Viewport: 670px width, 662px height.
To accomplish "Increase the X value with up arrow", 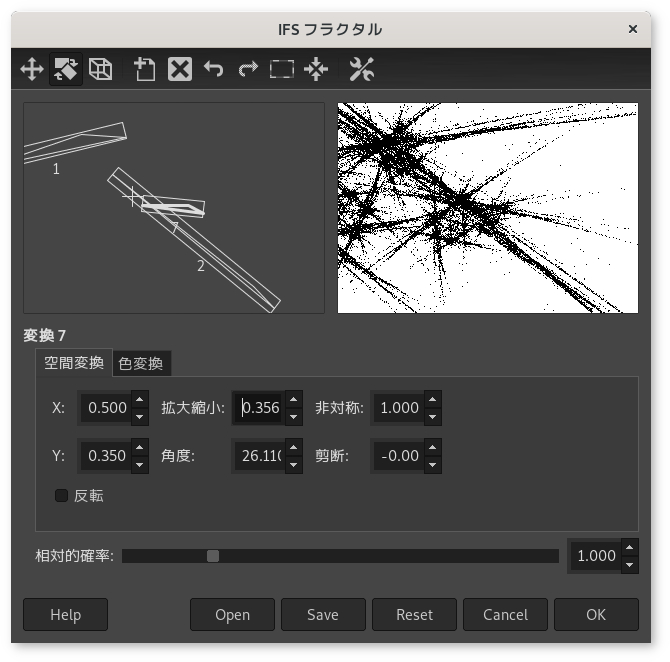I will click(139, 399).
